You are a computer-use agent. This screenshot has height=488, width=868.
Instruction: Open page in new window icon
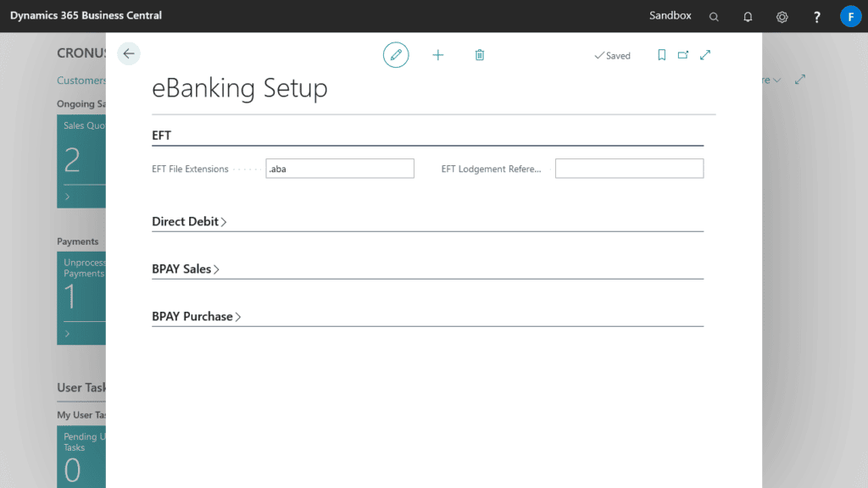pyautogui.click(x=683, y=54)
